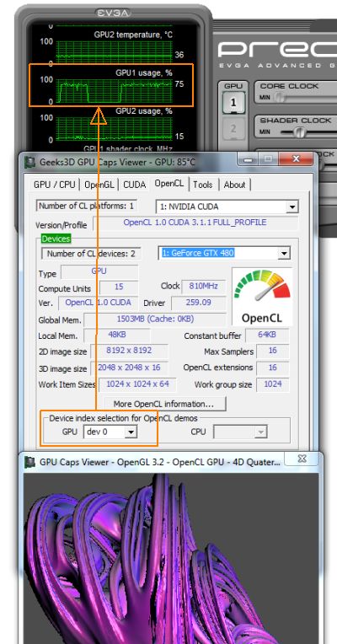Click the Clock value 810MHz
337x644 pixels.
tap(204, 286)
